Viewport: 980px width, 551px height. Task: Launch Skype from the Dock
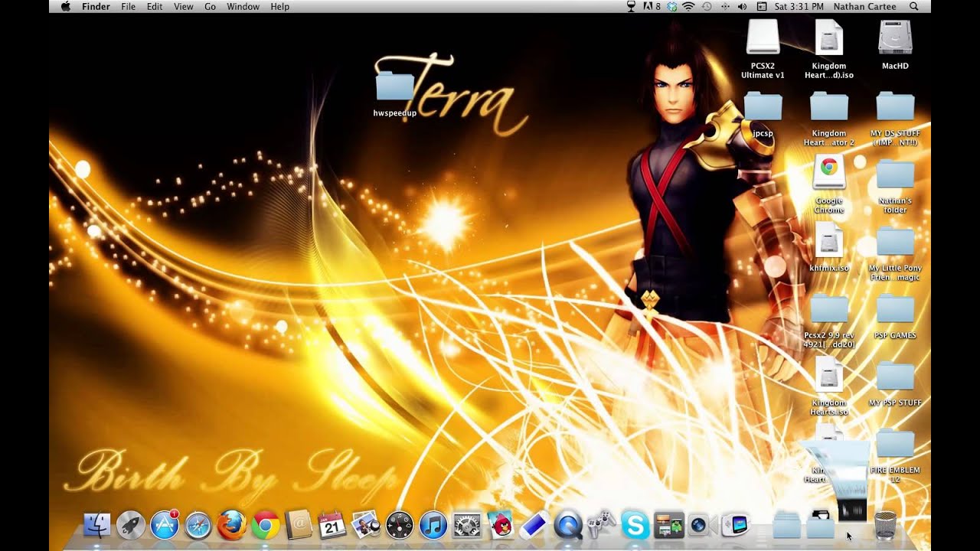[635, 525]
